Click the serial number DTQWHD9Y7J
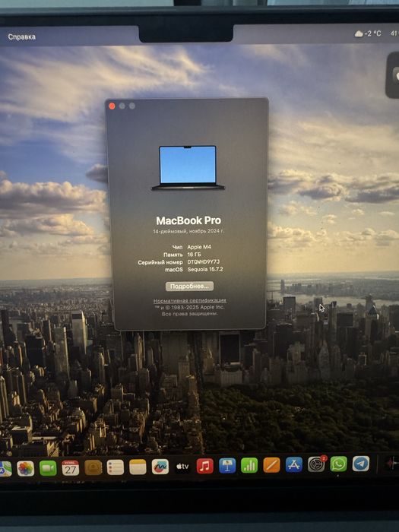This screenshot has height=532, width=399. [204, 262]
